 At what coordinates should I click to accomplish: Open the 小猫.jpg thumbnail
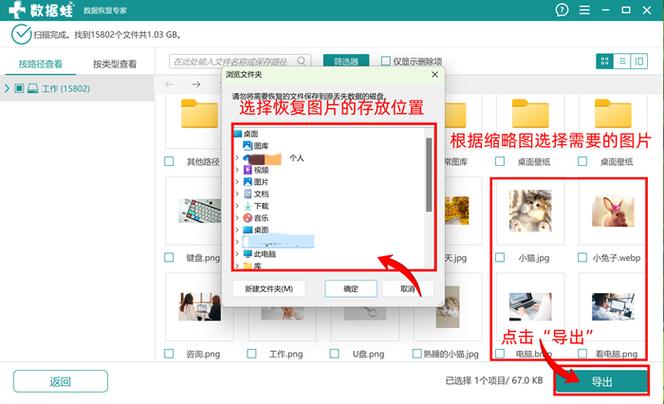click(530, 210)
